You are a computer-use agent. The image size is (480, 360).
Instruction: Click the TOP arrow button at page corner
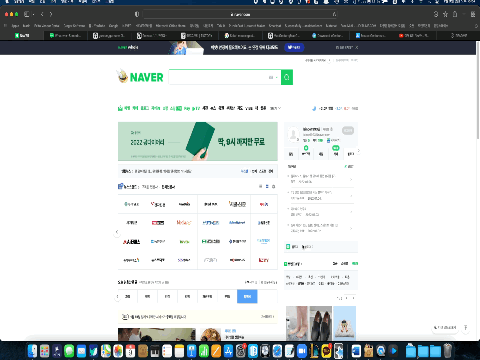coord(466,328)
